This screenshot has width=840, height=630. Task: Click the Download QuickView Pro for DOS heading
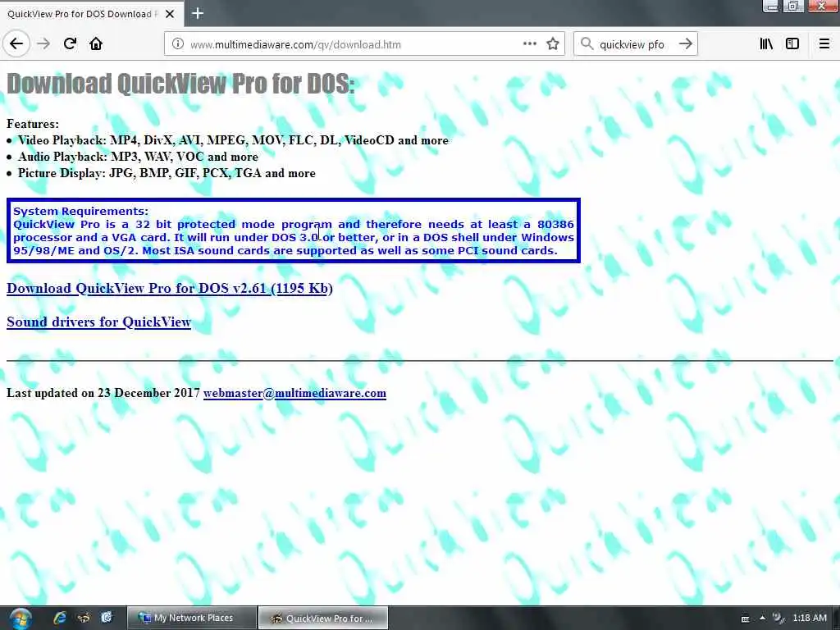[x=180, y=84]
